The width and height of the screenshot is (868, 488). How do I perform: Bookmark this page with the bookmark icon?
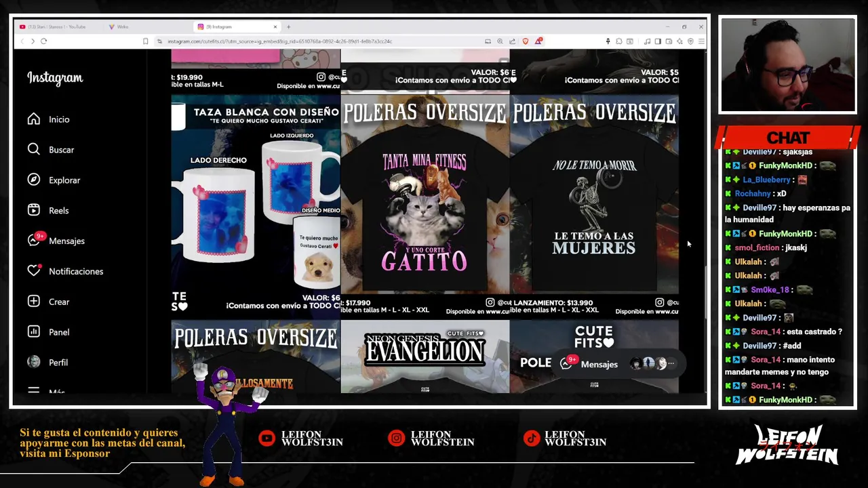[x=145, y=41]
